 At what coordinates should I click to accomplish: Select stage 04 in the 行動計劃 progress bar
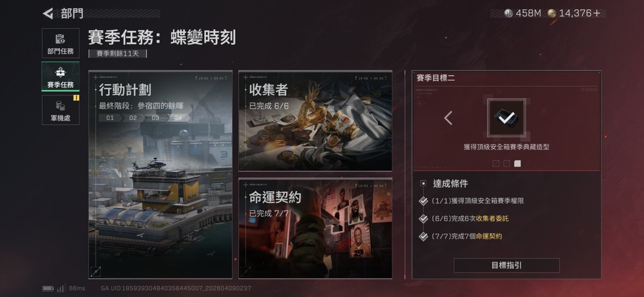178,118
